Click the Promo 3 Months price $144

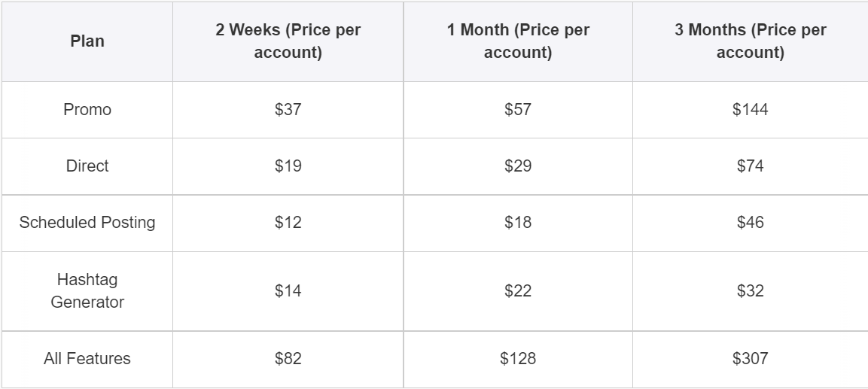(x=750, y=110)
